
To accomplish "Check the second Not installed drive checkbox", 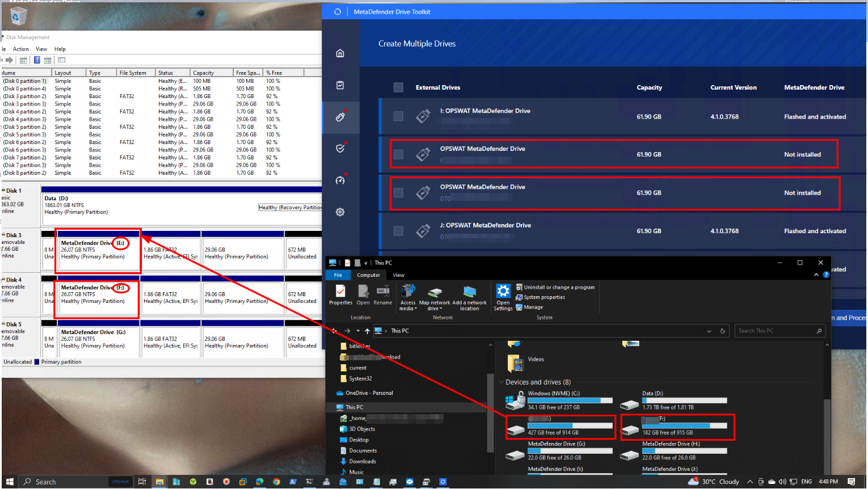I will coord(398,193).
